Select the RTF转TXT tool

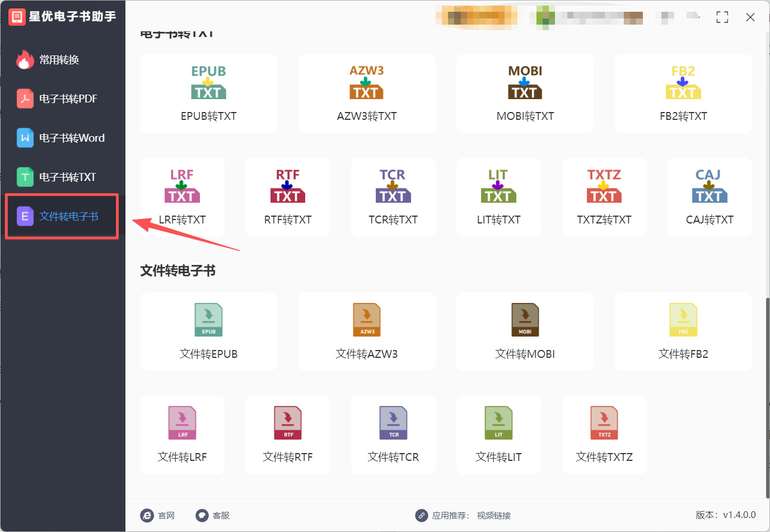tap(287, 197)
